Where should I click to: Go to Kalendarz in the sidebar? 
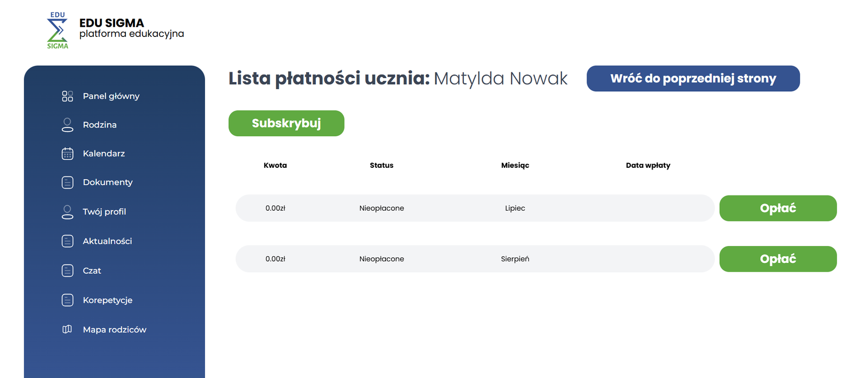104,154
